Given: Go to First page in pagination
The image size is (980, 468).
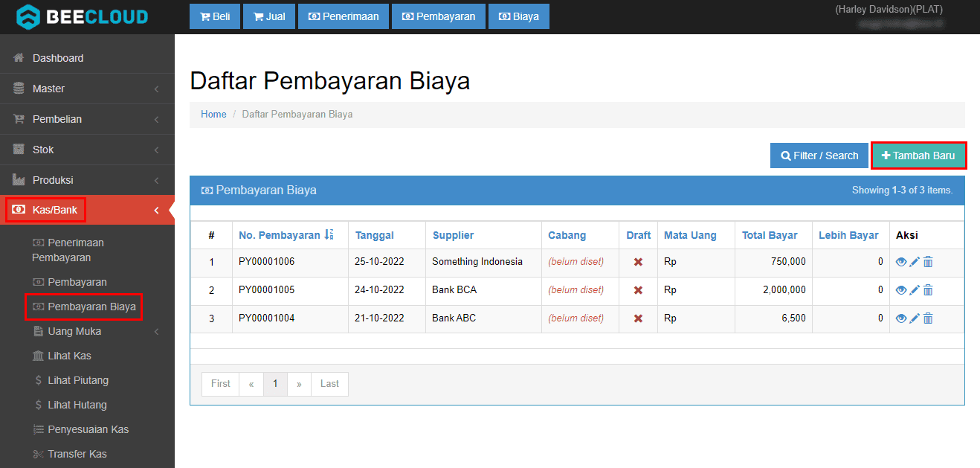Looking at the screenshot, I should coord(221,384).
